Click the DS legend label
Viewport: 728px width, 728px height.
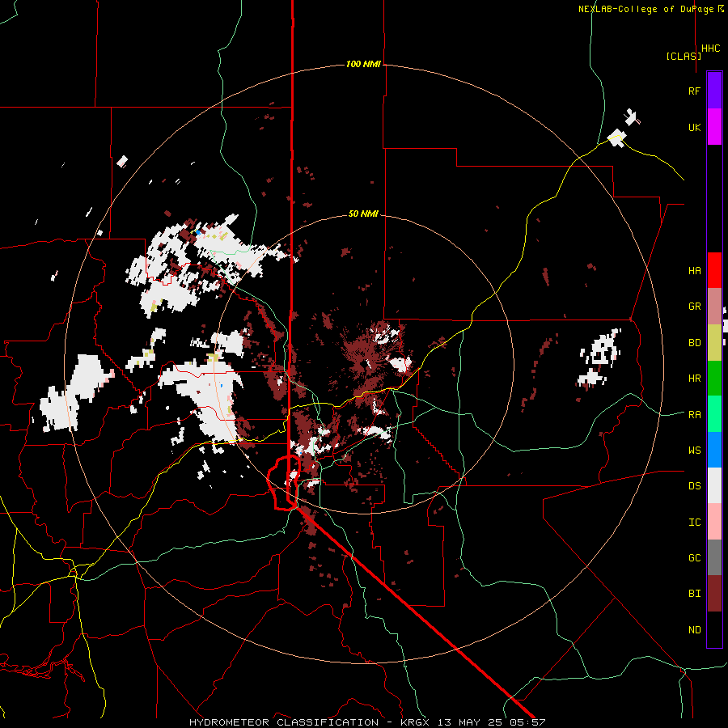694,485
